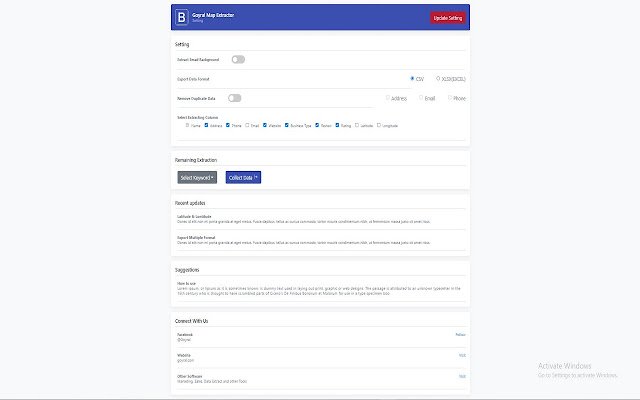Select the XLSX(EXCEL) export format

coord(438,78)
